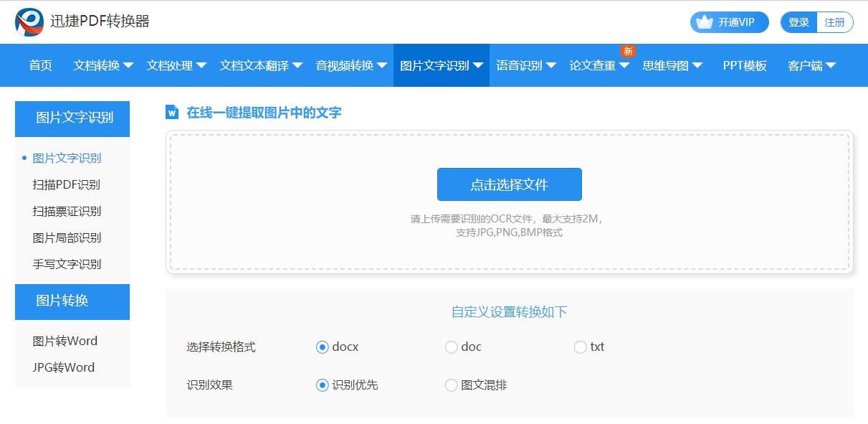
Task: Choose txt as conversion format
Action: [581, 347]
